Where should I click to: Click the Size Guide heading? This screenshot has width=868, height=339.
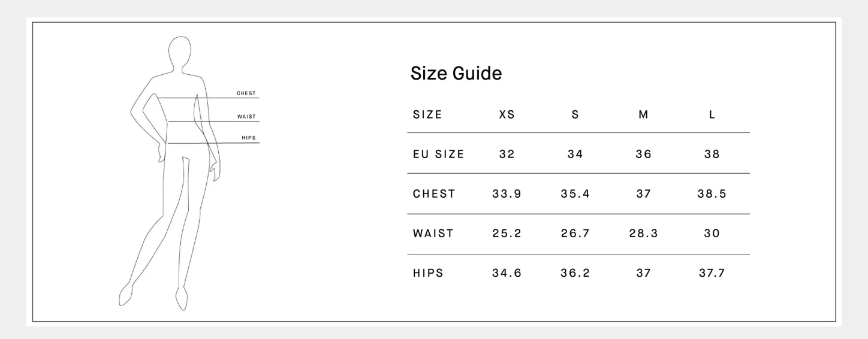[456, 74]
